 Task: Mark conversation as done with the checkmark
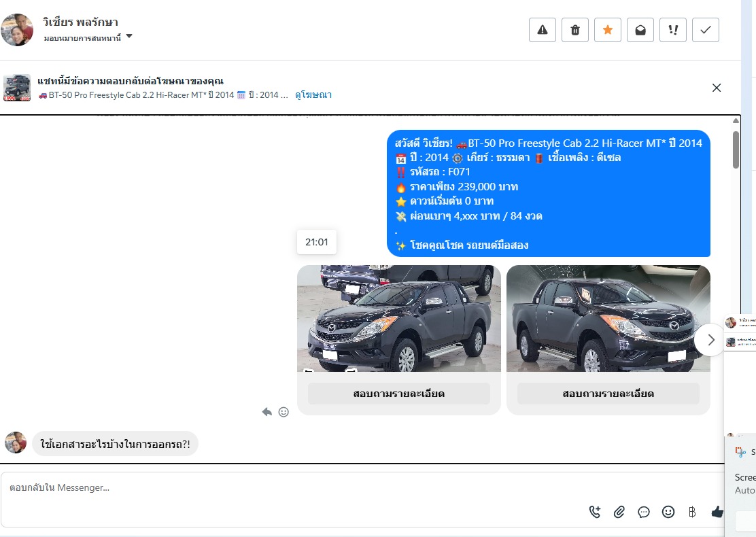pyautogui.click(x=706, y=30)
